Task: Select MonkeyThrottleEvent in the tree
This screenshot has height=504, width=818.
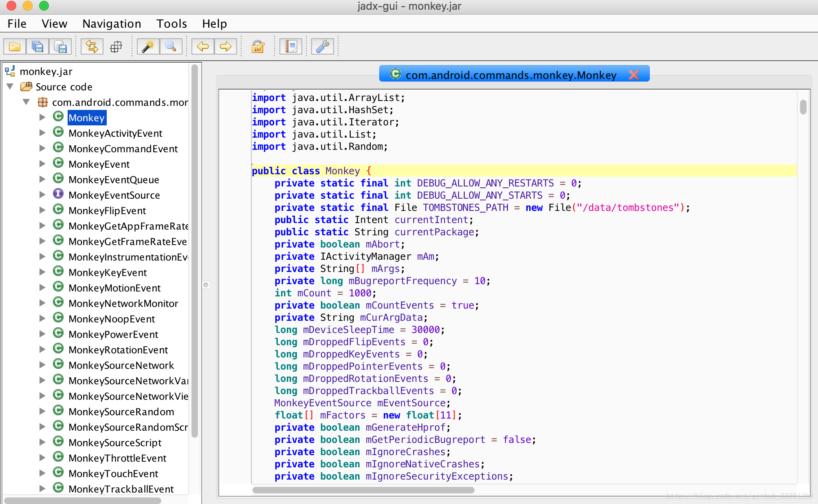Action: (117, 458)
